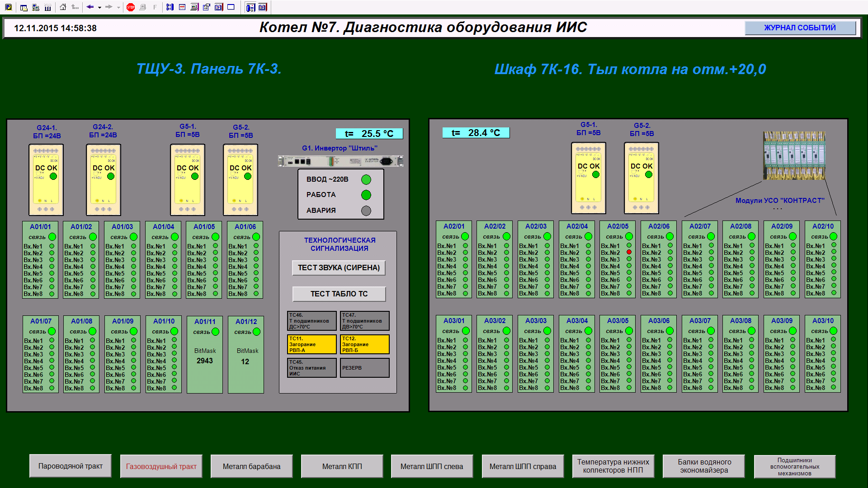
Task: Click the РАБОТА green indicator lamp
Action: (x=366, y=195)
